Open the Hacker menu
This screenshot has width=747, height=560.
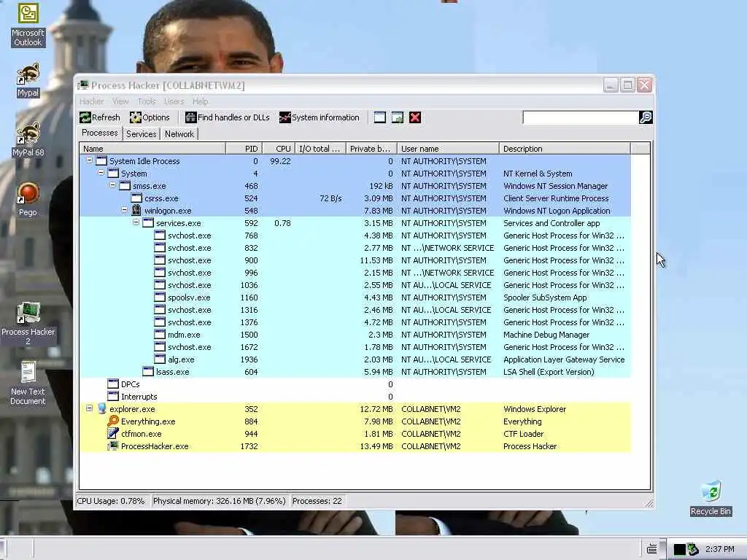[x=91, y=101]
